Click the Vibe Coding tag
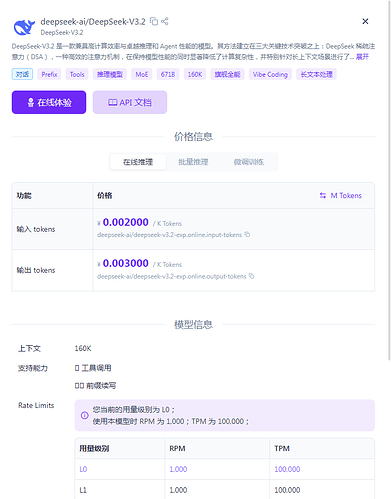The image size is (391, 499). [x=270, y=74]
